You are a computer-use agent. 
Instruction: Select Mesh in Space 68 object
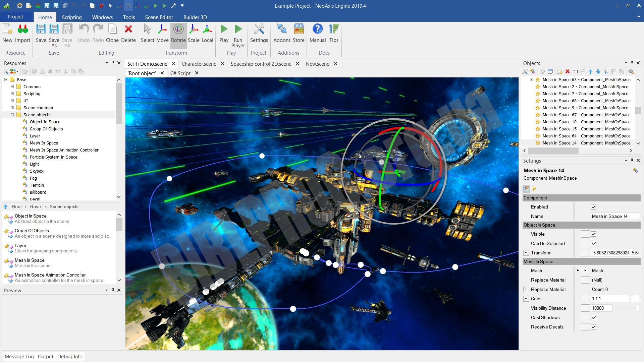(x=586, y=101)
